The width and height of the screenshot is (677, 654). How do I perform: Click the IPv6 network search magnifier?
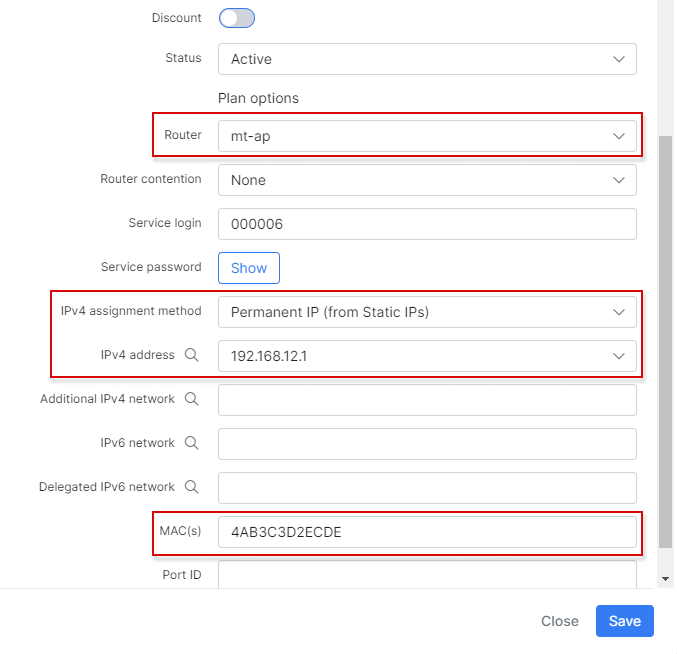(191, 443)
